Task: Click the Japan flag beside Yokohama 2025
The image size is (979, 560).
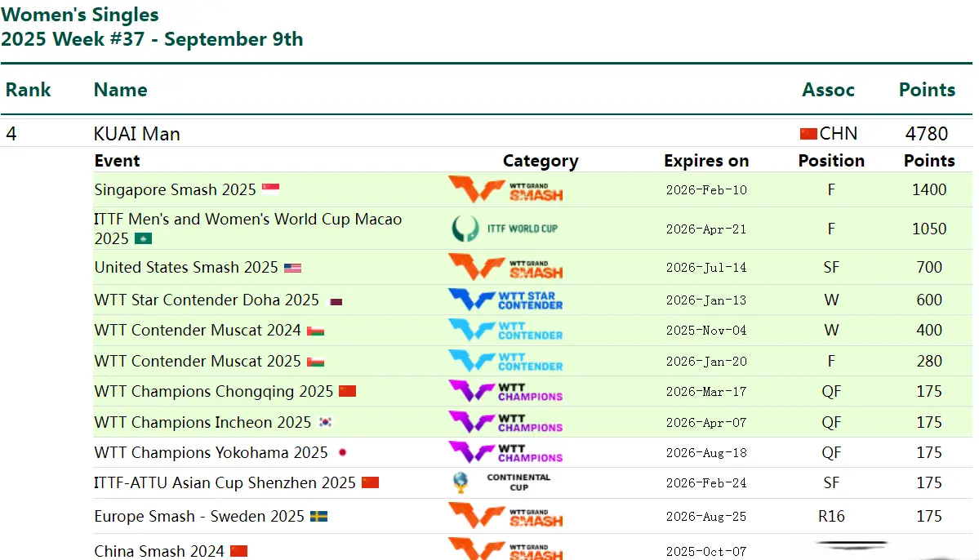Action: click(x=342, y=453)
